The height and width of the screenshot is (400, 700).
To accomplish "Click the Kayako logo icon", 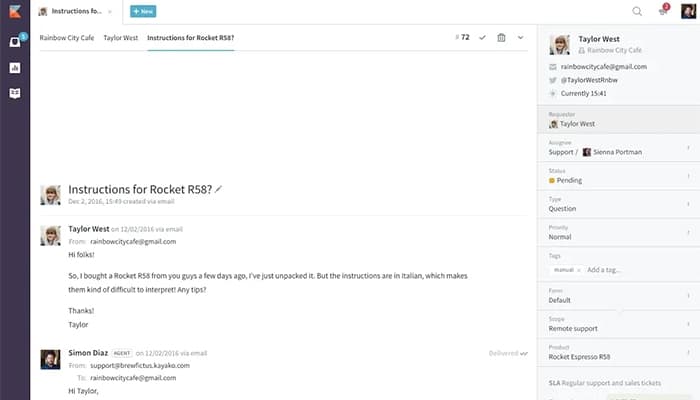I will click(x=14, y=12).
